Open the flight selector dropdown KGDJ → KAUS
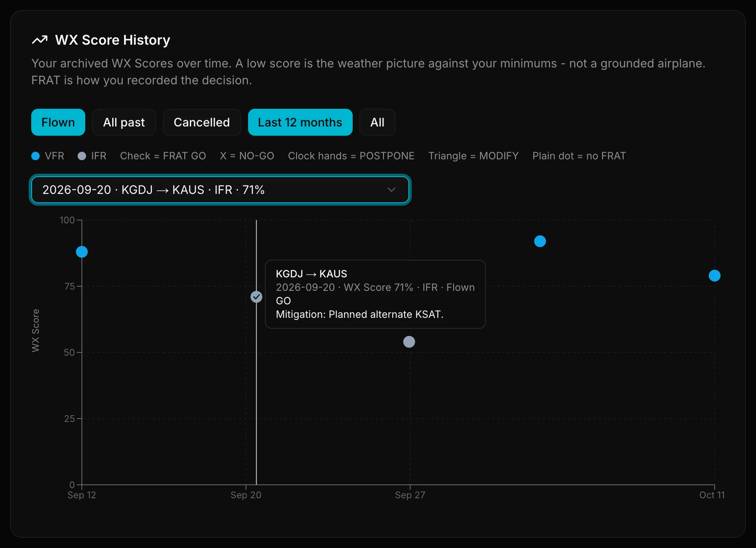This screenshot has width=756, height=548. (x=220, y=190)
